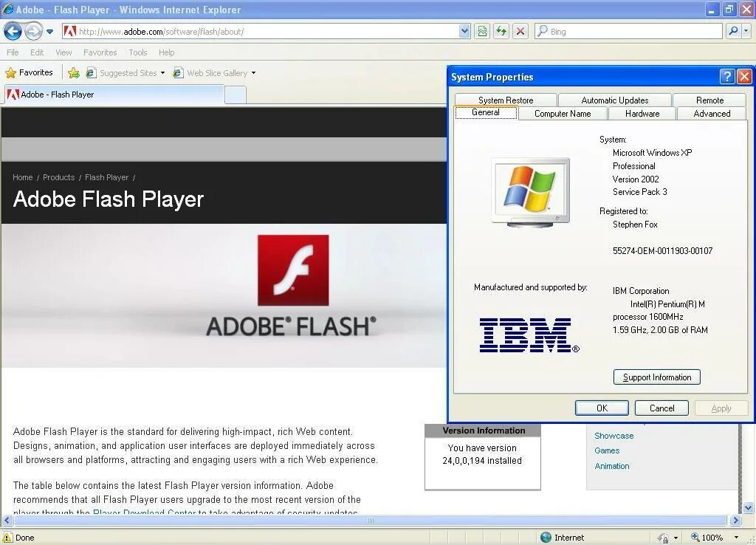756x545 pixels.
Task: Click the product ID 55274-OEM-0011903-00107
Action: [662, 251]
